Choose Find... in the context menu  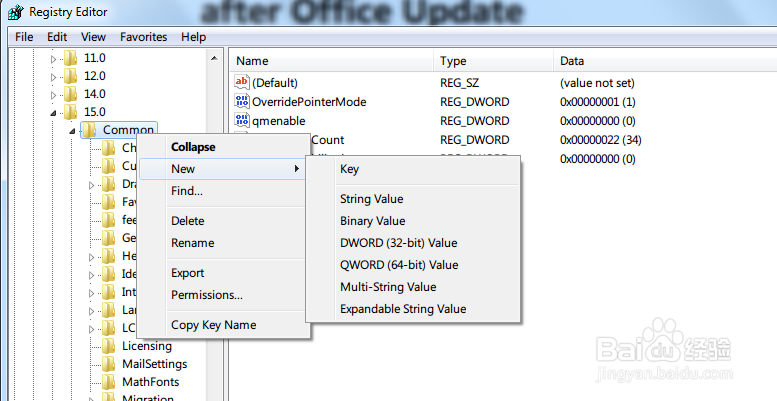[x=223, y=191]
